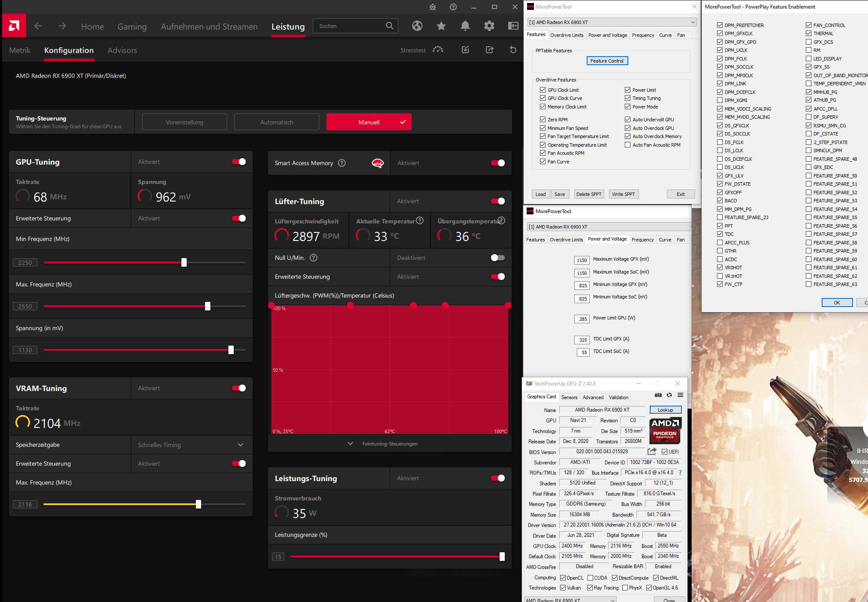The height and width of the screenshot is (602, 868).
Task: Toggle VRAM-Tuning switch
Action: click(x=239, y=388)
